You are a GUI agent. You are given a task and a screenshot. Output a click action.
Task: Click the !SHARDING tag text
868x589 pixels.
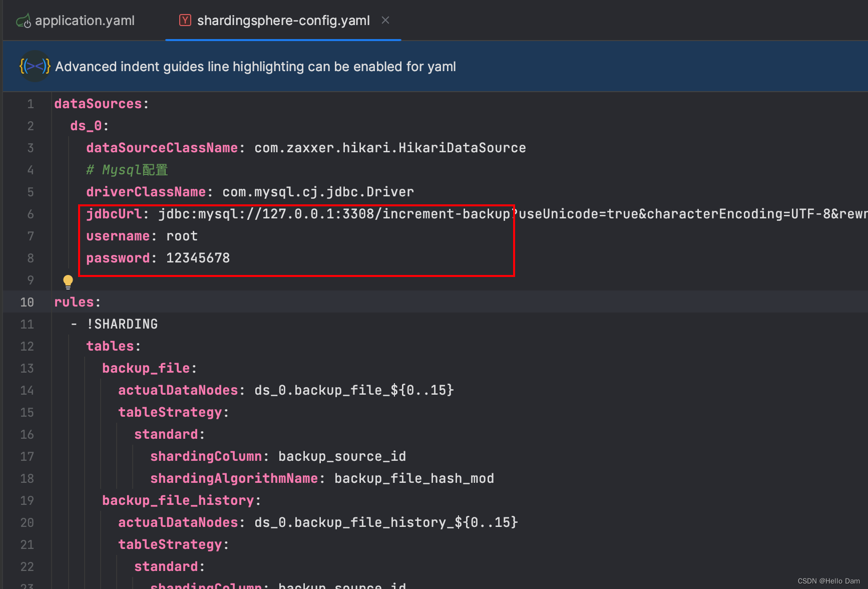122,324
